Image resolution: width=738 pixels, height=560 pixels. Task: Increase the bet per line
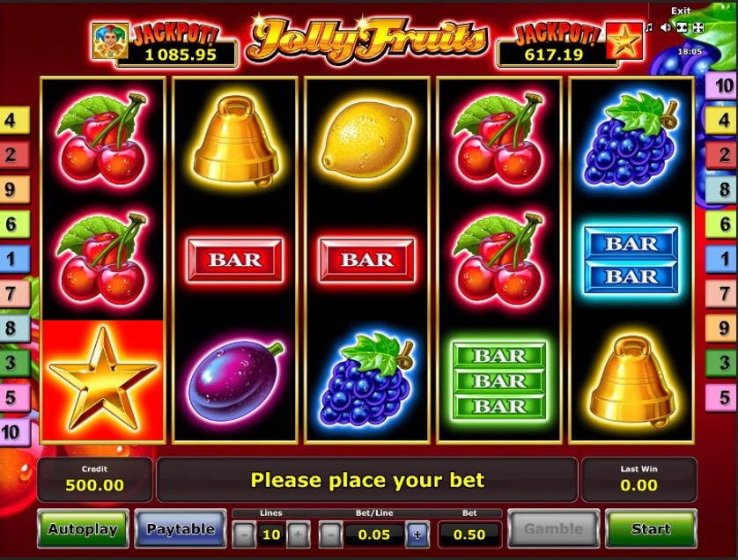417,534
